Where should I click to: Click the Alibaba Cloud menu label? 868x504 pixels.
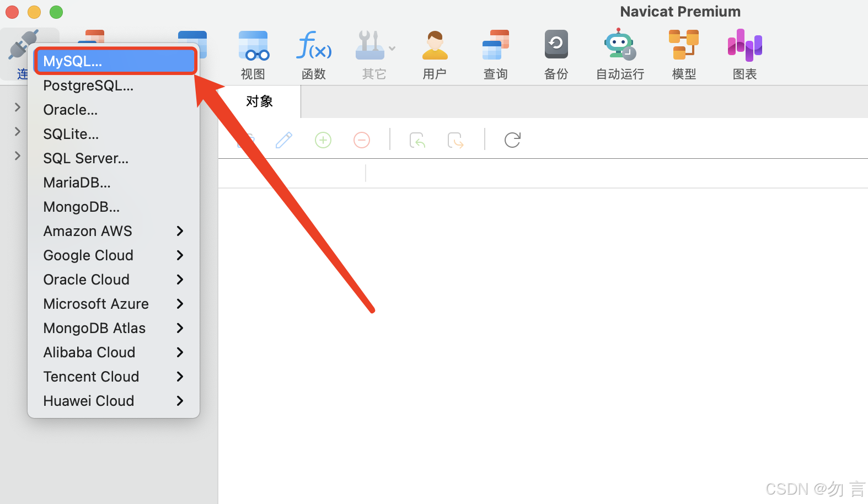pyautogui.click(x=89, y=352)
